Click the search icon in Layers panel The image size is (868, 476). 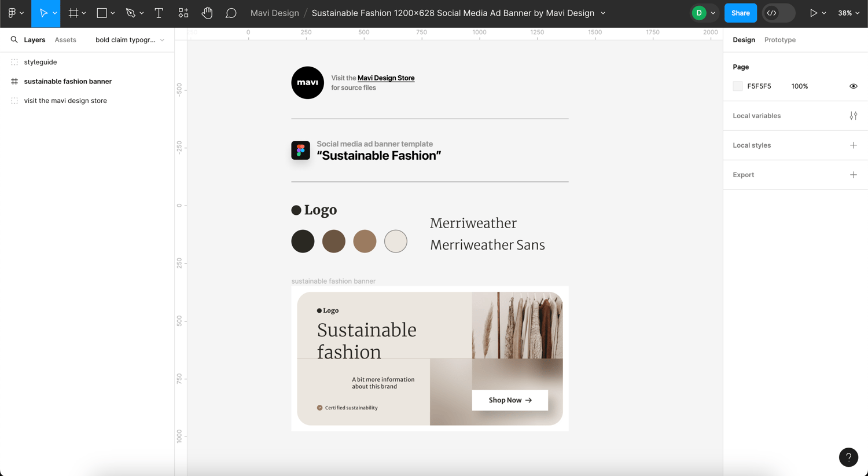click(14, 39)
